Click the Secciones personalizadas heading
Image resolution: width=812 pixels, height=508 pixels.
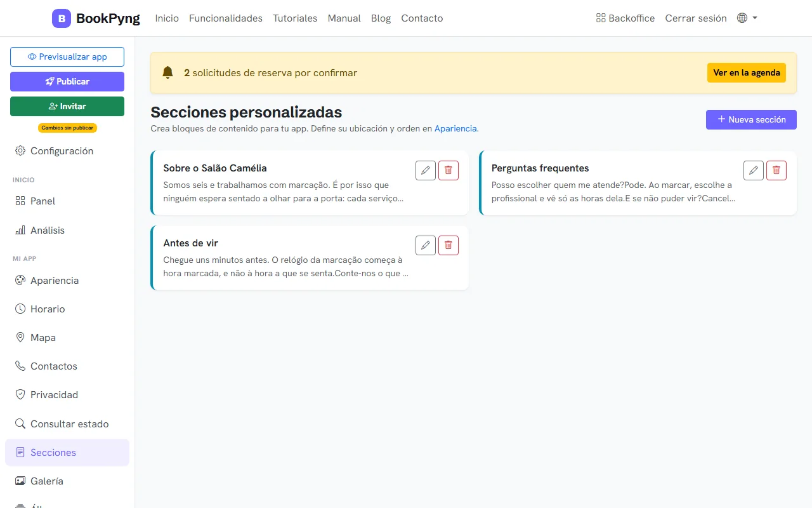coord(246,112)
